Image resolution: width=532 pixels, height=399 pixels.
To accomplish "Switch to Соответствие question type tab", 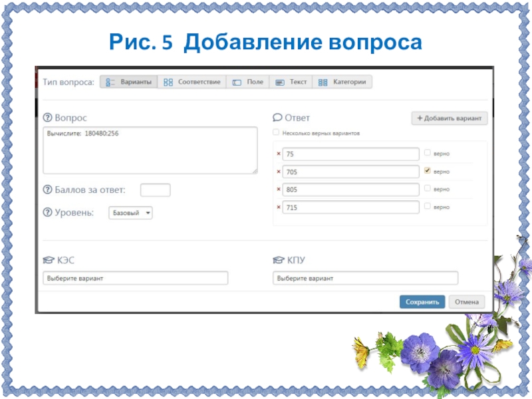I will coord(192,82).
